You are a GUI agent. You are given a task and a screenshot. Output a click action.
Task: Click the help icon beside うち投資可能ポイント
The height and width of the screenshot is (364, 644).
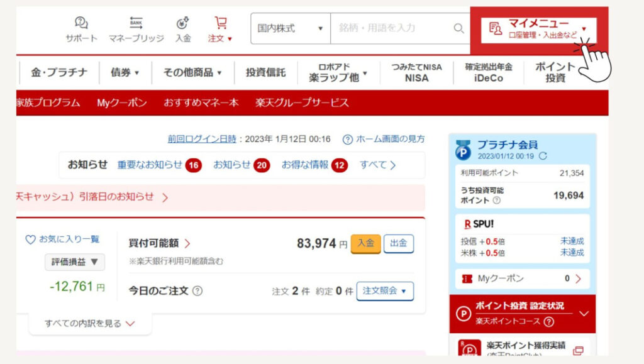[x=497, y=201]
